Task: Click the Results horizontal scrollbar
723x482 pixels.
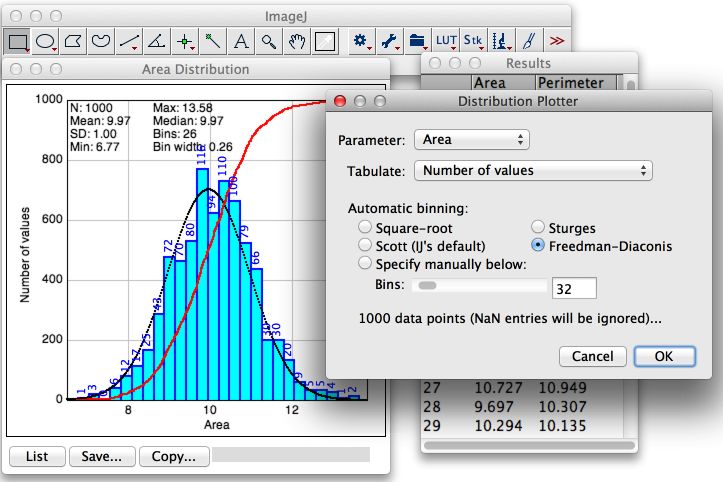Action: (x=529, y=445)
